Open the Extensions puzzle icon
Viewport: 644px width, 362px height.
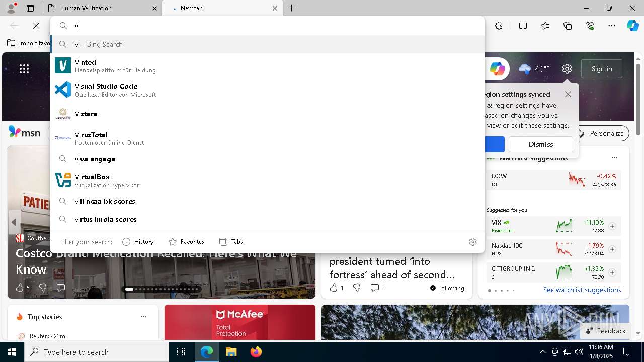click(x=499, y=26)
